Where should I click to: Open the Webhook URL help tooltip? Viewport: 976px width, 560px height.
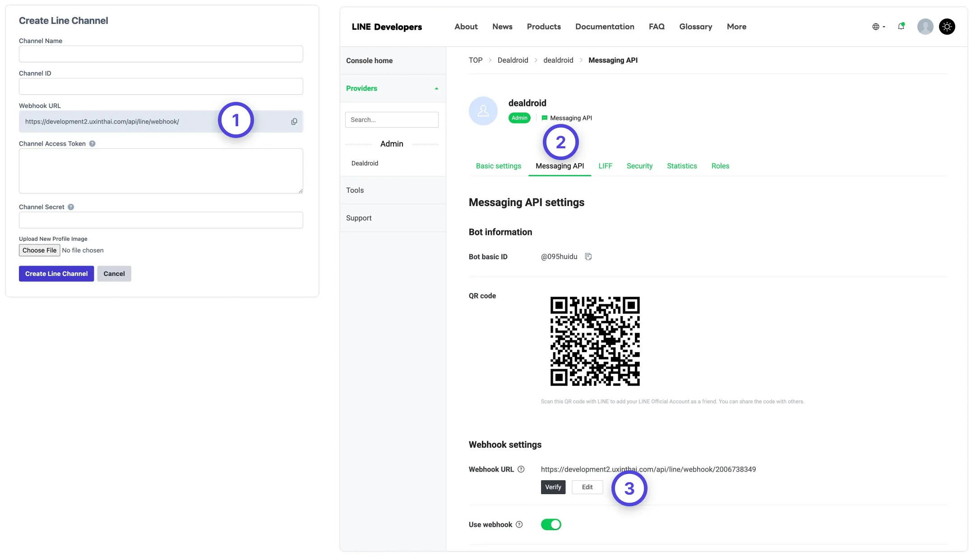pyautogui.click(x=522, y=469)
